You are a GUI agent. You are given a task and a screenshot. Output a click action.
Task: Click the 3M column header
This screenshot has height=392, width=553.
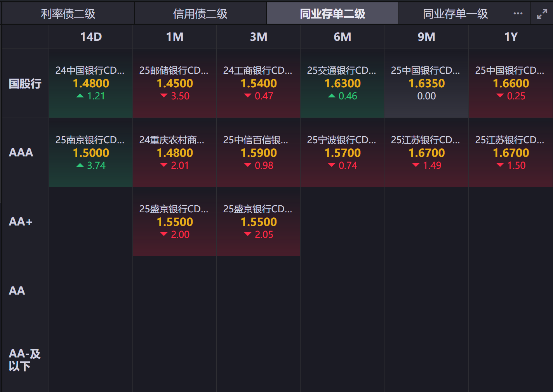[259, 37]
